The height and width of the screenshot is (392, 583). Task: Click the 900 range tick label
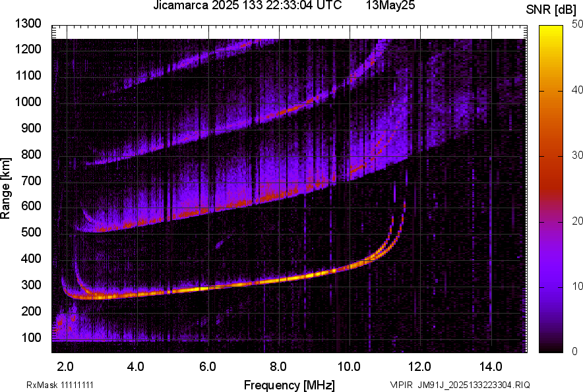point(31,128)
